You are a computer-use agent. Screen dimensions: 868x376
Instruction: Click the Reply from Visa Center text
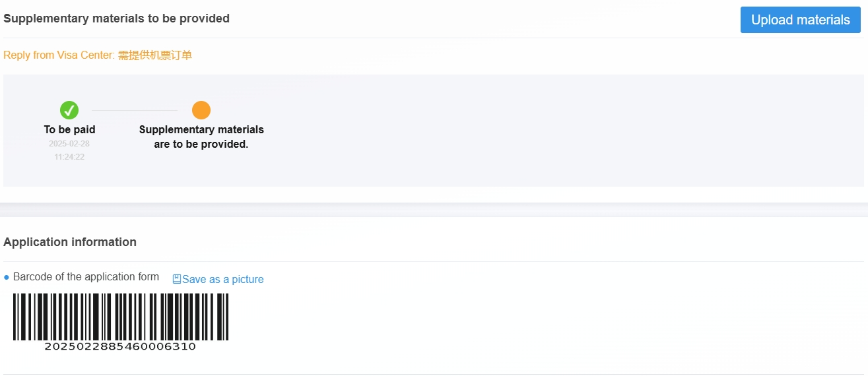[x=59, y=55]
